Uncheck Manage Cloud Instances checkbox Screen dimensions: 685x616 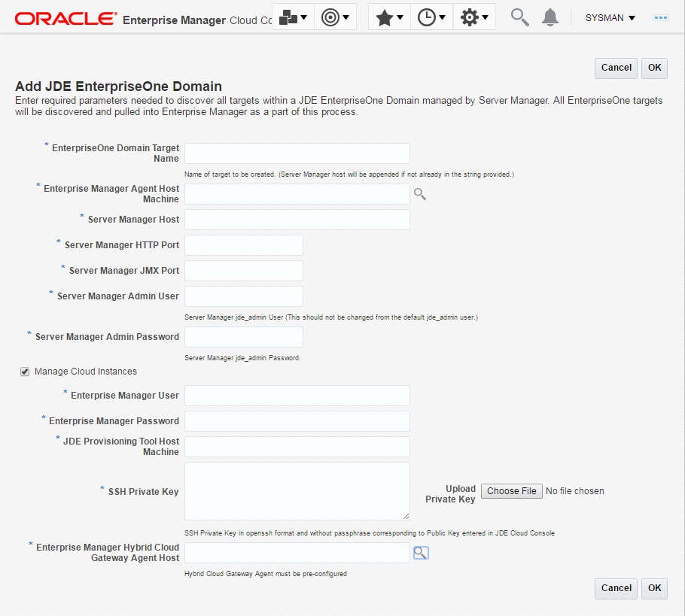point(25,372)
